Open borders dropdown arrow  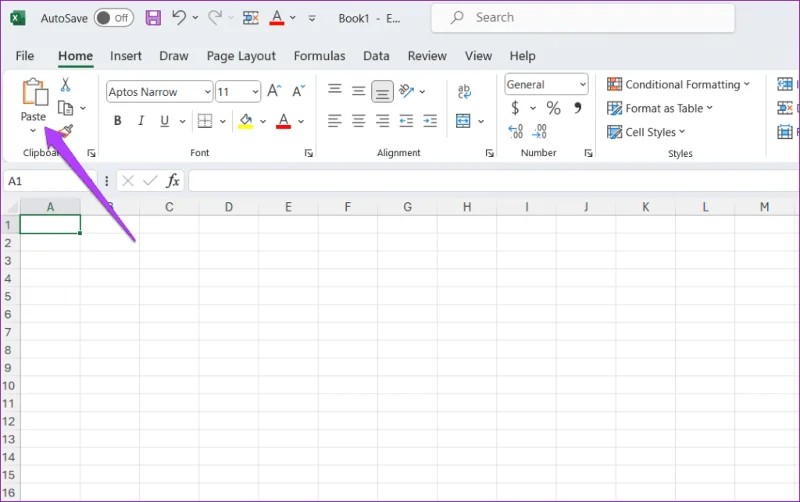click(x=222, y=121)
